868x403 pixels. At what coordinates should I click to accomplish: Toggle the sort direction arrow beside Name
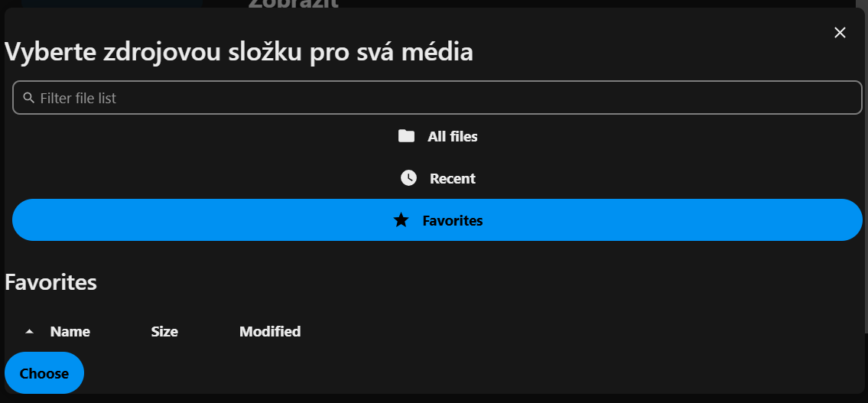pos(30,332)
